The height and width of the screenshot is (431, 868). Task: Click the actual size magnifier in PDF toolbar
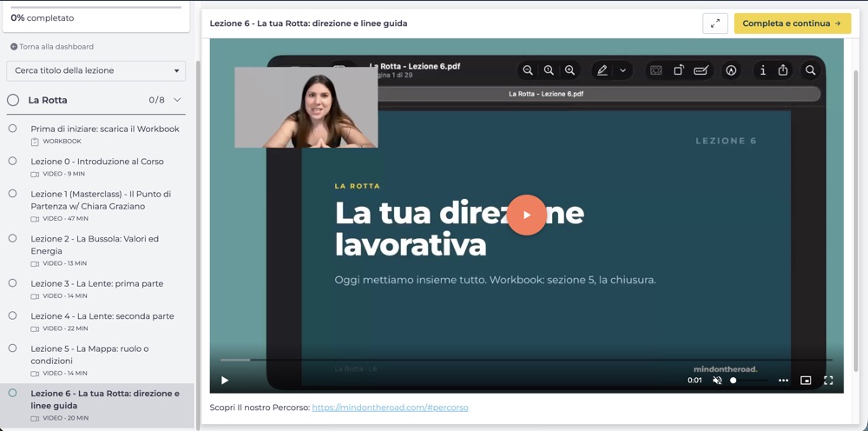point(549,70)
